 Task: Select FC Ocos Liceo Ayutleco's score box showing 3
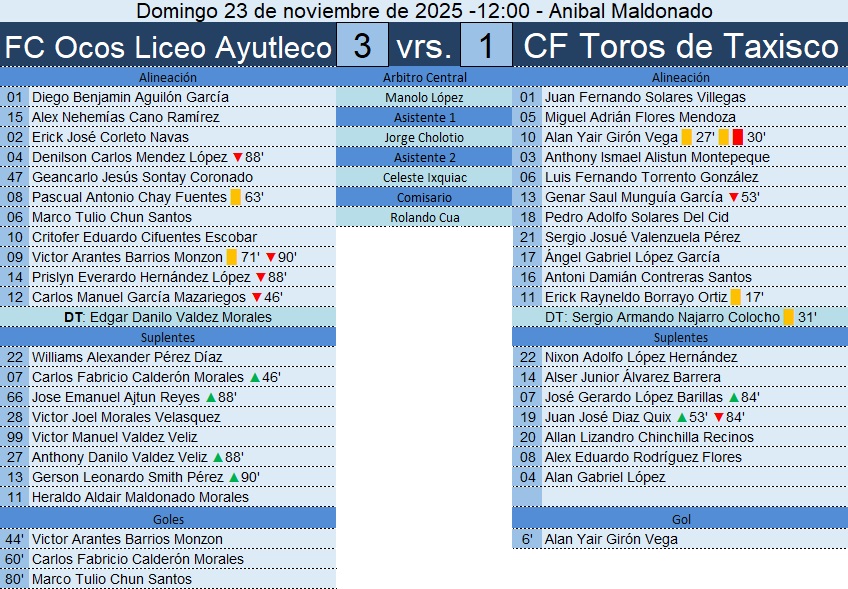click(362, 47)
